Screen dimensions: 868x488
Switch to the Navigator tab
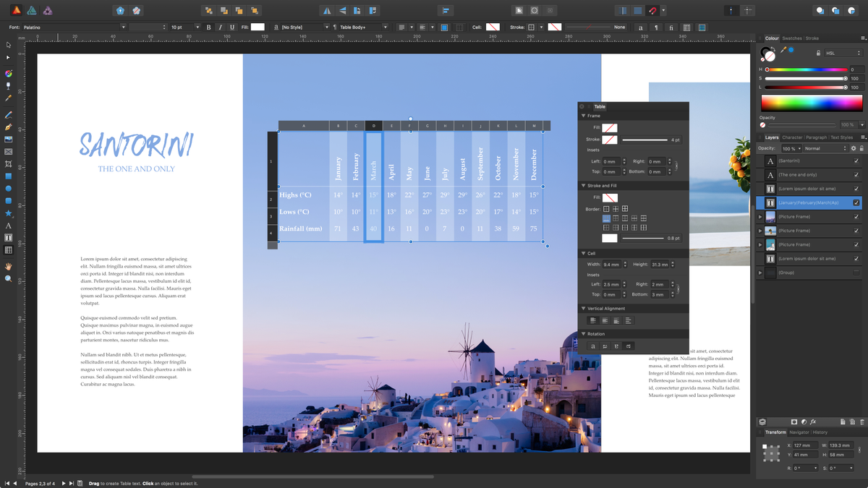(x=799, y=432)
